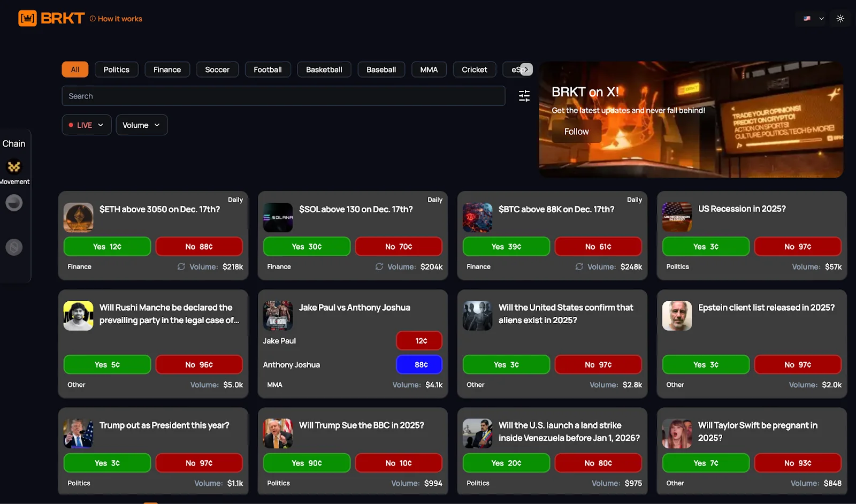Image resolution: width=856 pixels, height=504 pixels.
Task: Select the grayed chain icon below Movement
Action: tap(14, 203)
